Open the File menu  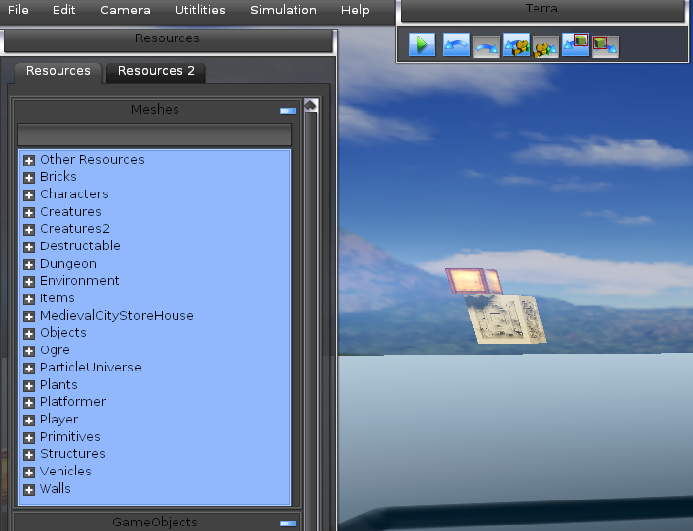pos(18,10)
